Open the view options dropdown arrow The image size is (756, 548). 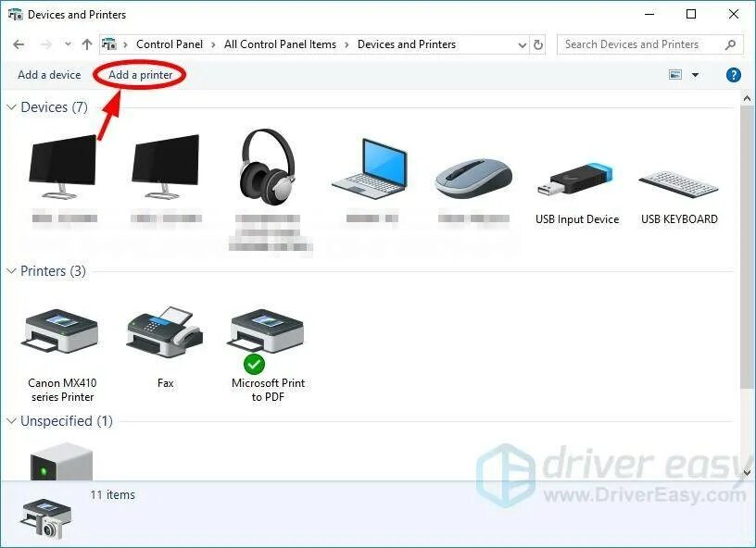(695, 75)
